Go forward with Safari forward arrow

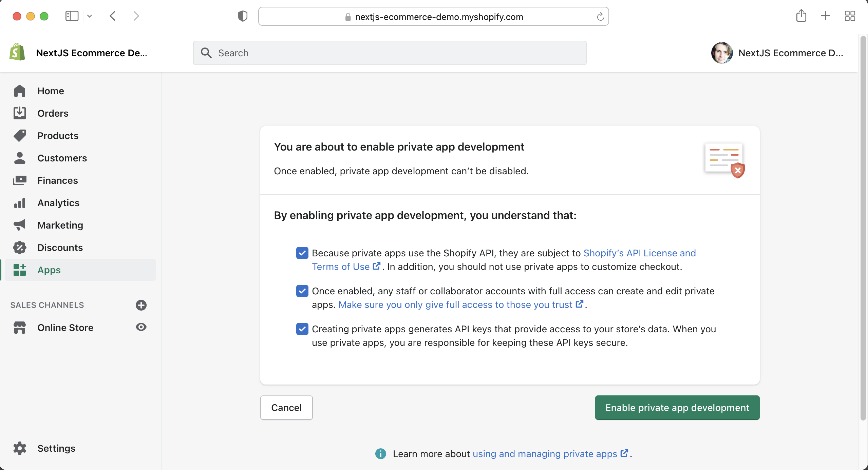pyautogui.click(x=136, y=16)
